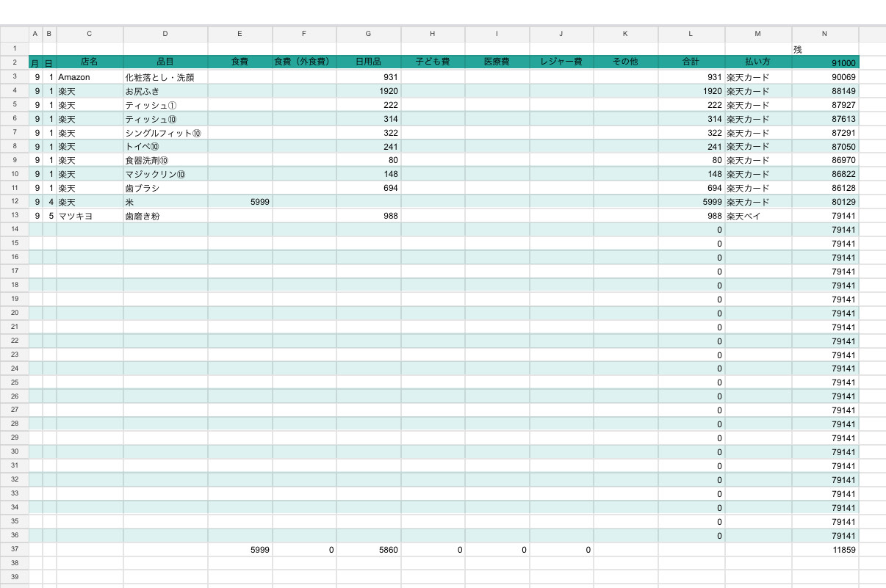Screen dimensions: 886x588
Task: Click the 楽天ペイ payment method cell
Action: (757, 216)
